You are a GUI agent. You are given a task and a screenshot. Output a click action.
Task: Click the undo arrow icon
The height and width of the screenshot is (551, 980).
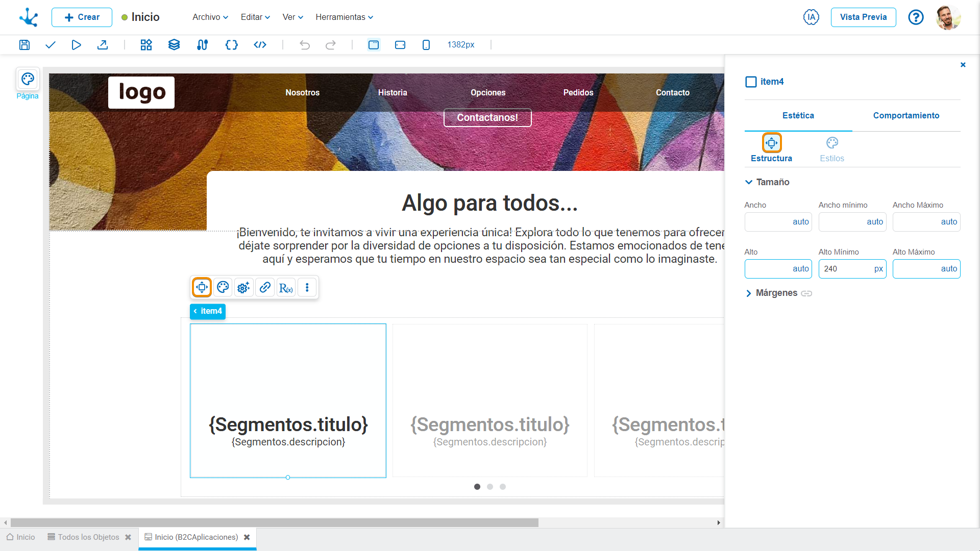point(304,44)
